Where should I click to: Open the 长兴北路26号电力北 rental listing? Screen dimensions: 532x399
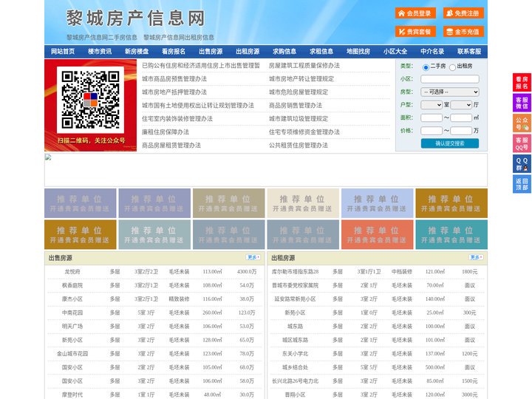point(295,381)
